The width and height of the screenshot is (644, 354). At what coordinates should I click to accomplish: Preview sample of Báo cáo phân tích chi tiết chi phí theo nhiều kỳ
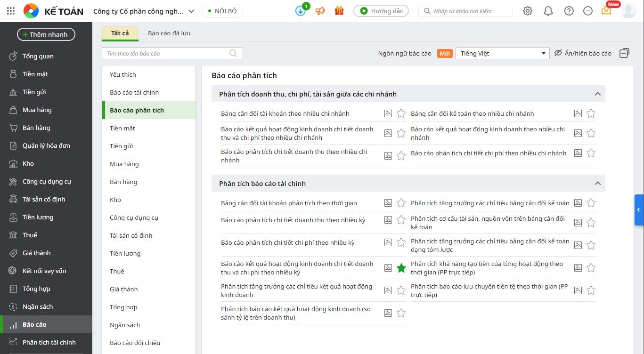pyautogui.click(x=388, y=242)
